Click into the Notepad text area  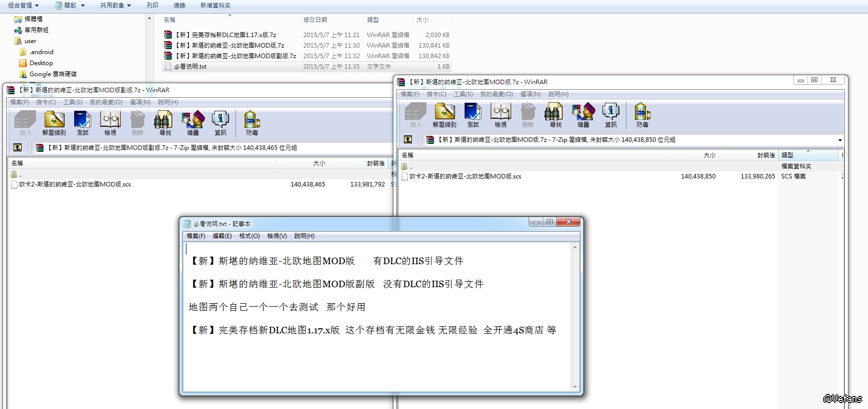pos(377,317)
